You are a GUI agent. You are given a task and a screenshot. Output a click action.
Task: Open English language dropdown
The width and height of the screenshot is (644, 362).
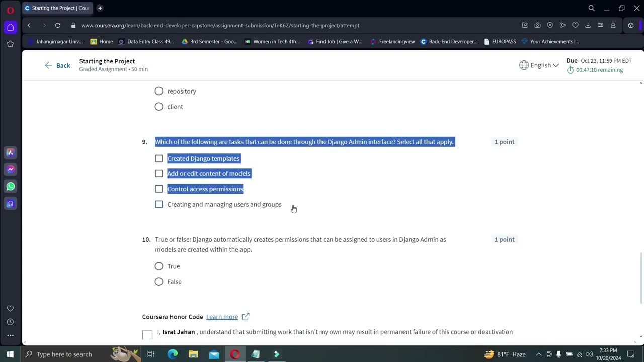point(539,65)
